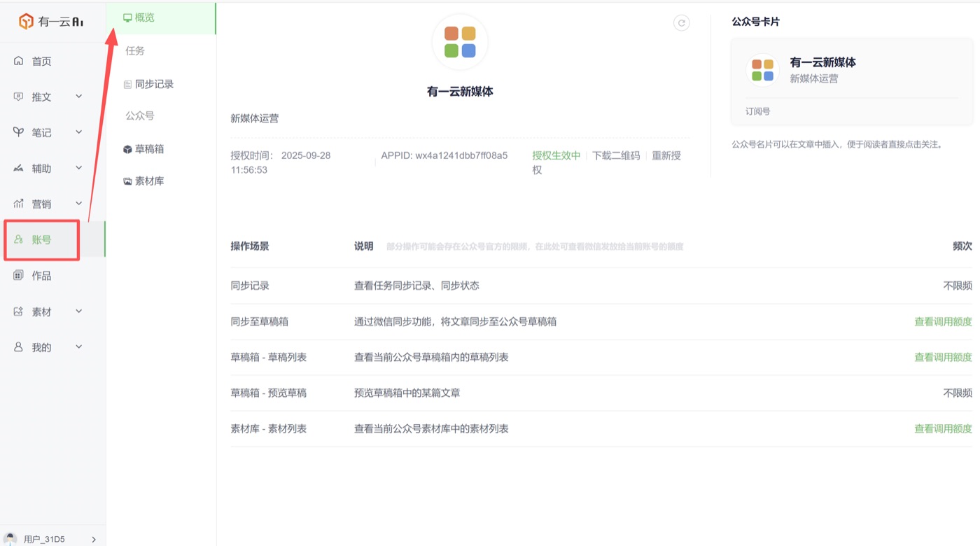Click the monitor icon in 概览 tab
The image size is (980, 546).
[x=127, y=17]
